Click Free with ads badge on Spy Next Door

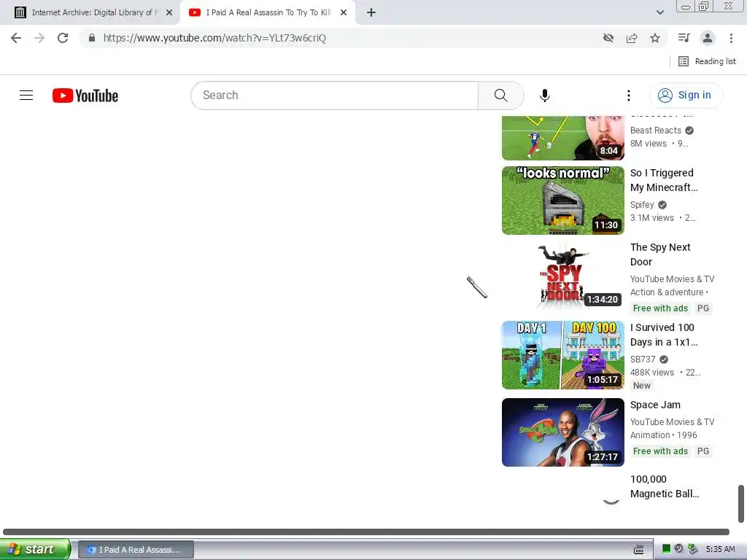(x=660, y=308)
